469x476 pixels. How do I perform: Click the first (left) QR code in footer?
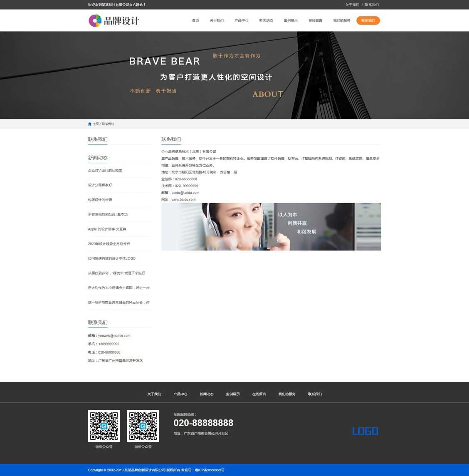[x=104, y=426]
